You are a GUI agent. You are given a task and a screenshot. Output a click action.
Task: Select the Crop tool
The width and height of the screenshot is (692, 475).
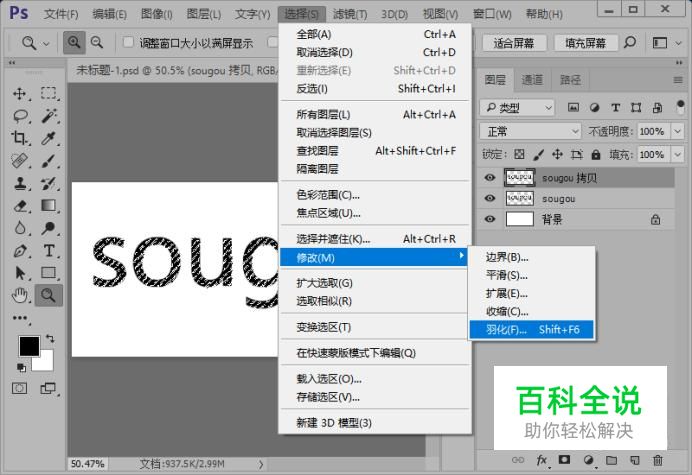[19, 138]
